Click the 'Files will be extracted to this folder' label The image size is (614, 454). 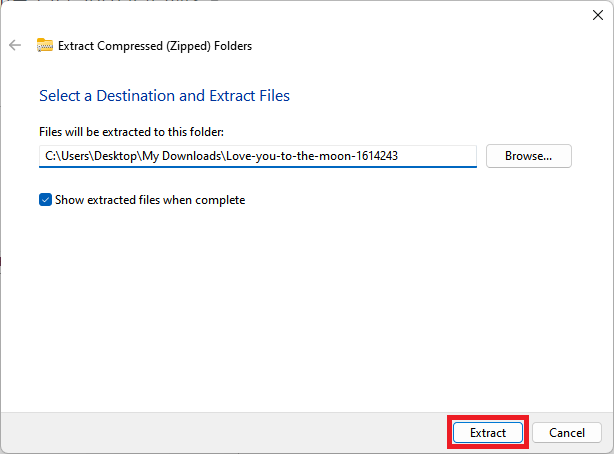132,132
